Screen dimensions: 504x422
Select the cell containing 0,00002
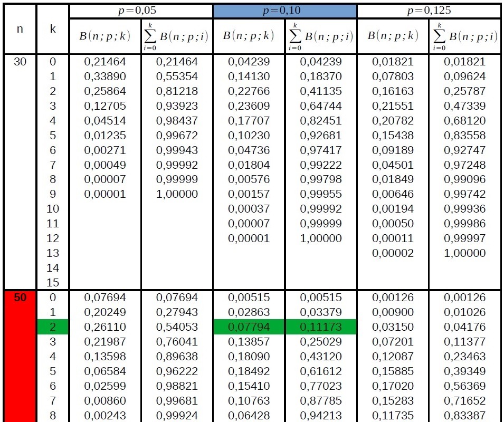pyautogui.click(x=393, y=253)
